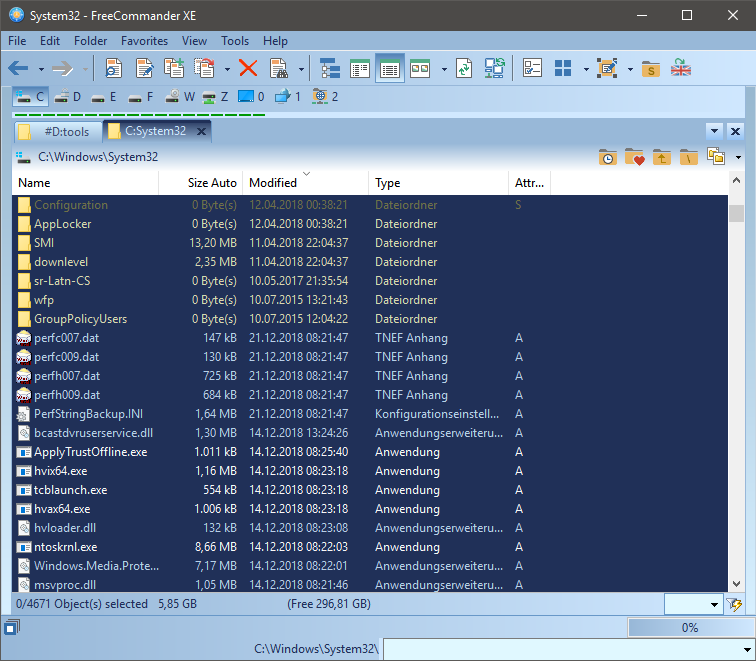Image resolution: width=756 pixels, height=661 pixels.
Task: Click the four-squares layout icon
Action: pyautogui.click(x=563, y=68)
